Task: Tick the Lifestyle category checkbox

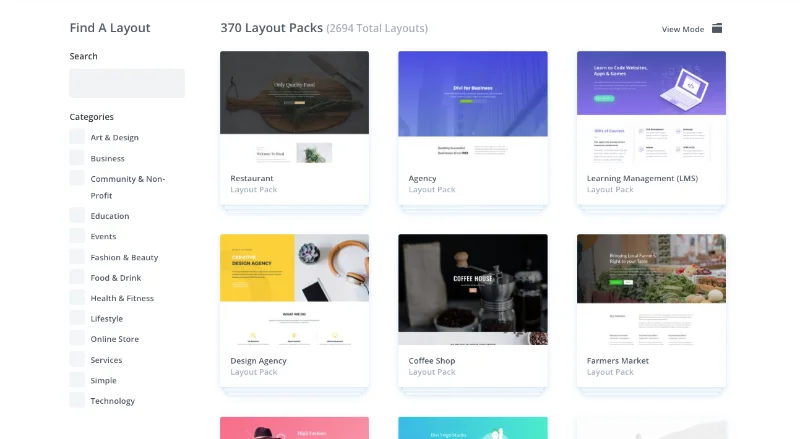Action: (x=77, y=318)
